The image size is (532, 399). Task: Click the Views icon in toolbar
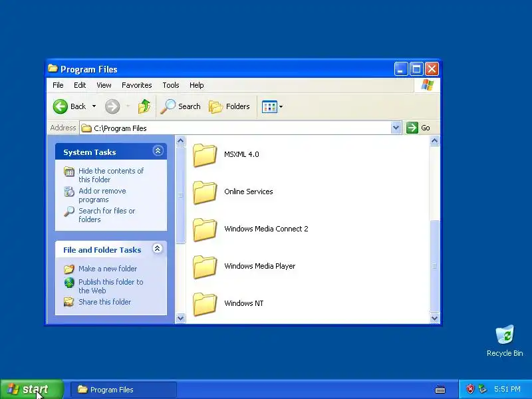pyautogui.click(x=269, y=106)
